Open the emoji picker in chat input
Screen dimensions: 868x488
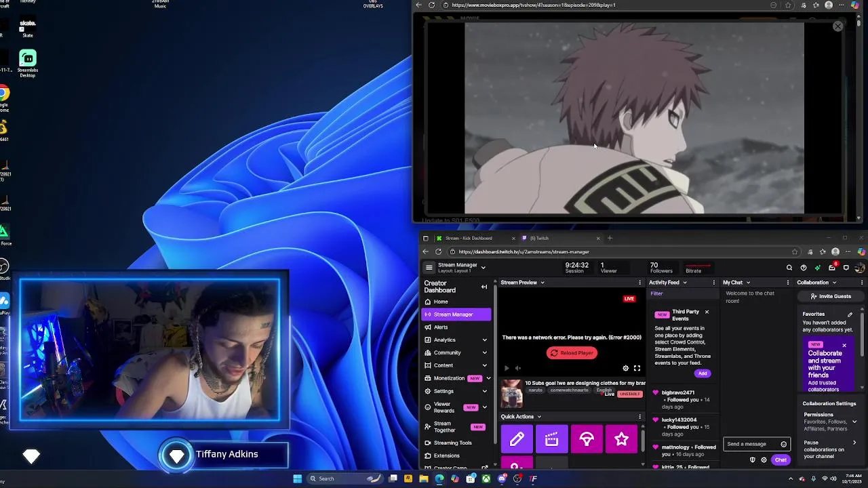(x=784, y=445)
